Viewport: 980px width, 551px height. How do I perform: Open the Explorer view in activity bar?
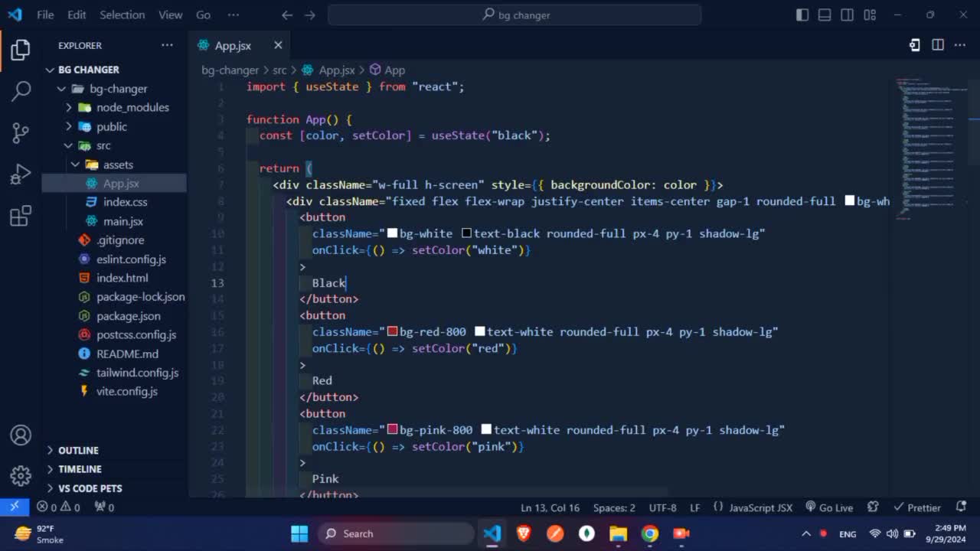pyautogui.click(x=21, y=51)
